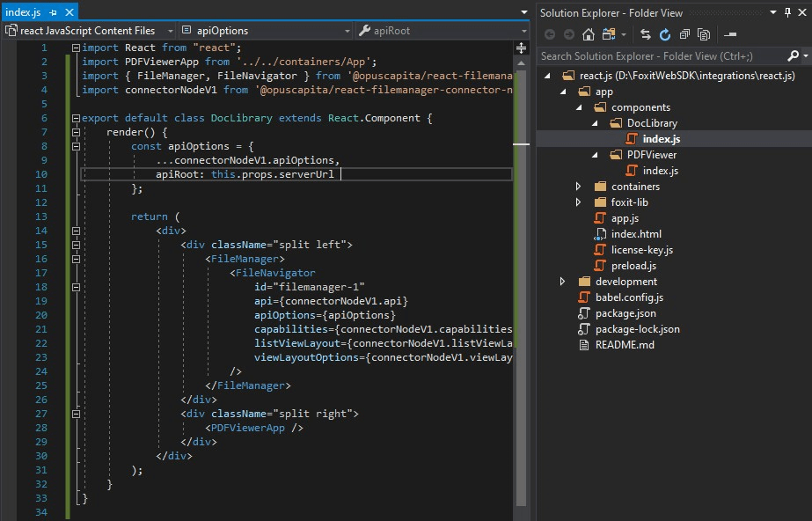Select app.js in Solution Explorer
Screen dimensions: 812x521
click(625, 218)
